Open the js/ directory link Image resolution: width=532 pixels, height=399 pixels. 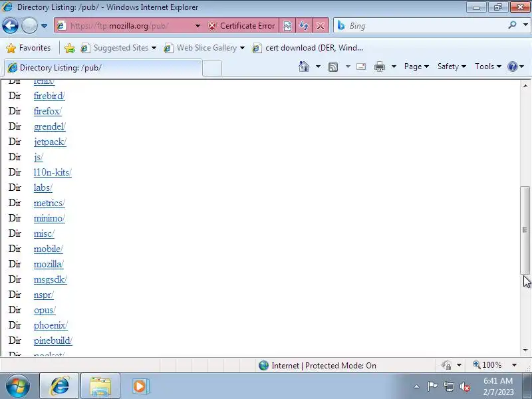[39, 157]
